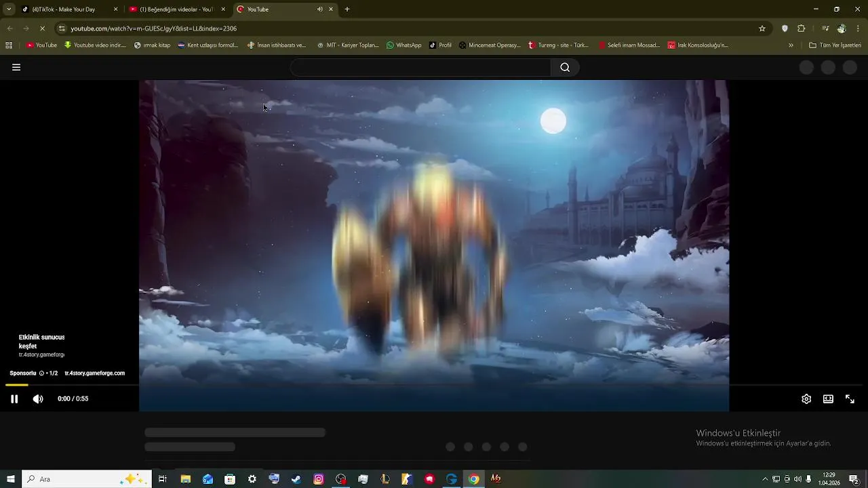Close the TikTok tab
868x488 pixels.
pyautogui.click(x=115, y=9)
